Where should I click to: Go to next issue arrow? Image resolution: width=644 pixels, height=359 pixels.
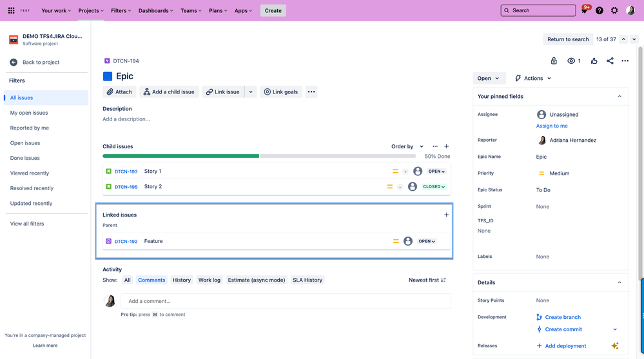(634, 39)
